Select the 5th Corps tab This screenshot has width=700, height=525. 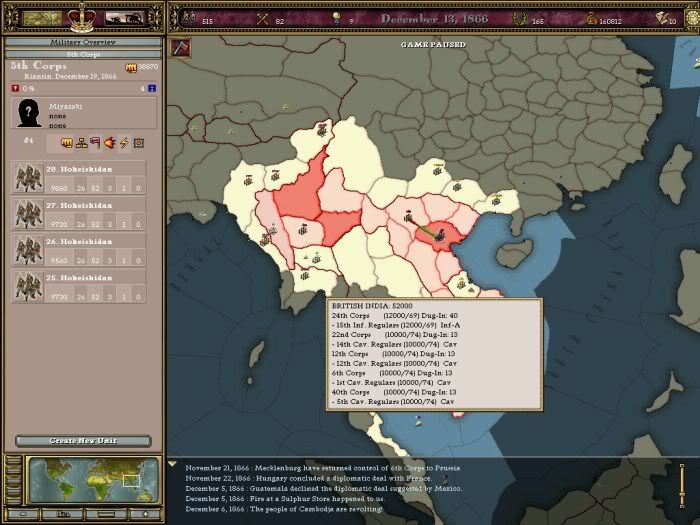83,54
